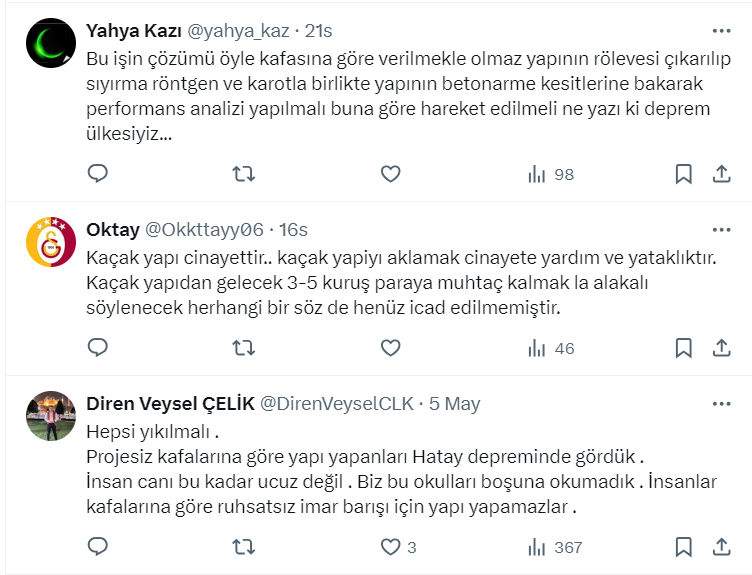This screenshot has height=575, width=752.
Task: Share Yahya Kazı's tweet
Action: (720, 174)
